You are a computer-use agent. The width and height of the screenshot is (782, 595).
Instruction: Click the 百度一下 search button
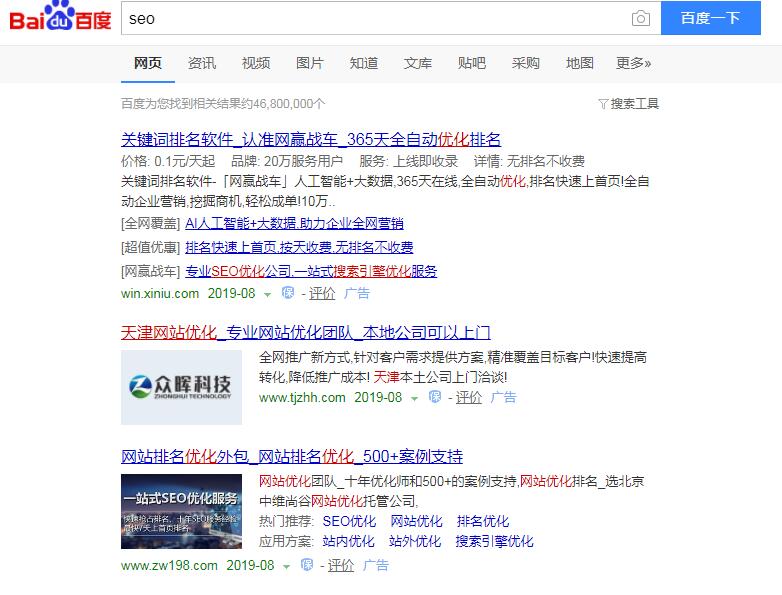pyautogui.click(x=711, y=18)
